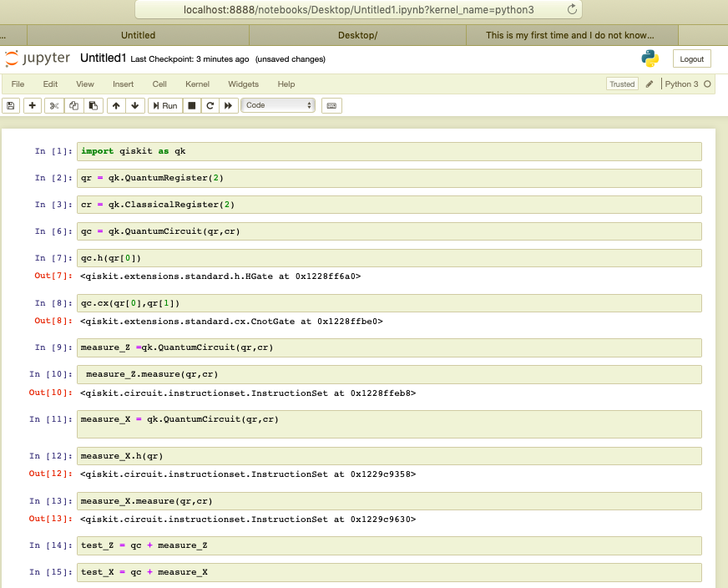The width and height of the screenshot is (728, 588).
Task: Click the measure_Z.measure(qr,cr) cell
Action: point(389,374)
